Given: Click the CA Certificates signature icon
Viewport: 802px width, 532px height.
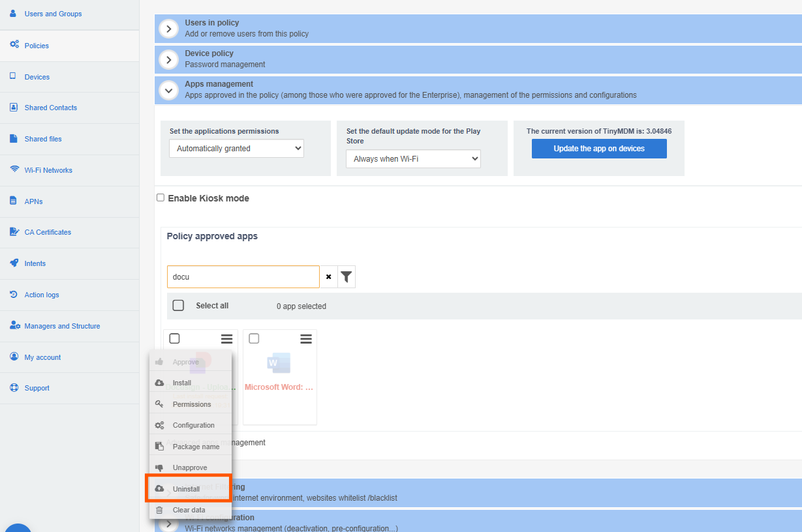Looking at the screenshot, I should click(14, 231).
